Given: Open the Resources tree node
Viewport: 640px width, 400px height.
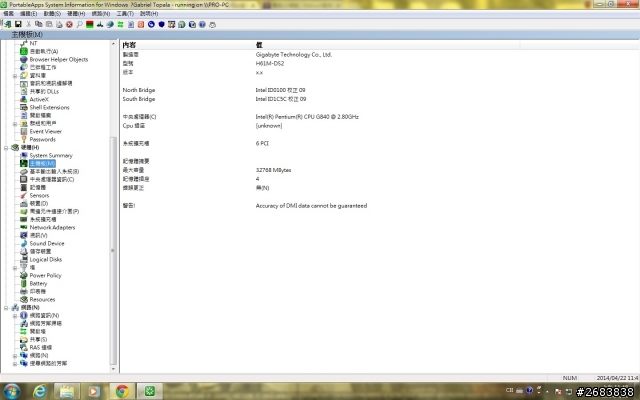Looking at the screenshot, I should point(42,300).
